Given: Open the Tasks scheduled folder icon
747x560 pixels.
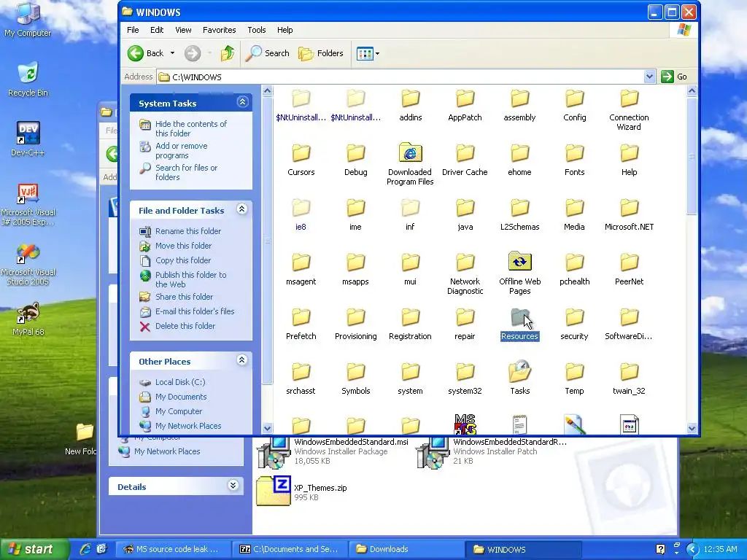Looking at the screenshot, I should (519, 377).
